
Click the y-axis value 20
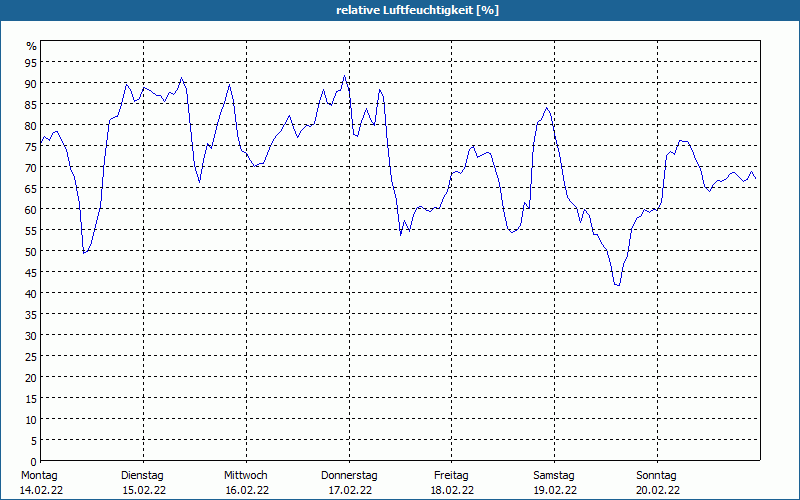pyautogui.click(x=32, y=378)
